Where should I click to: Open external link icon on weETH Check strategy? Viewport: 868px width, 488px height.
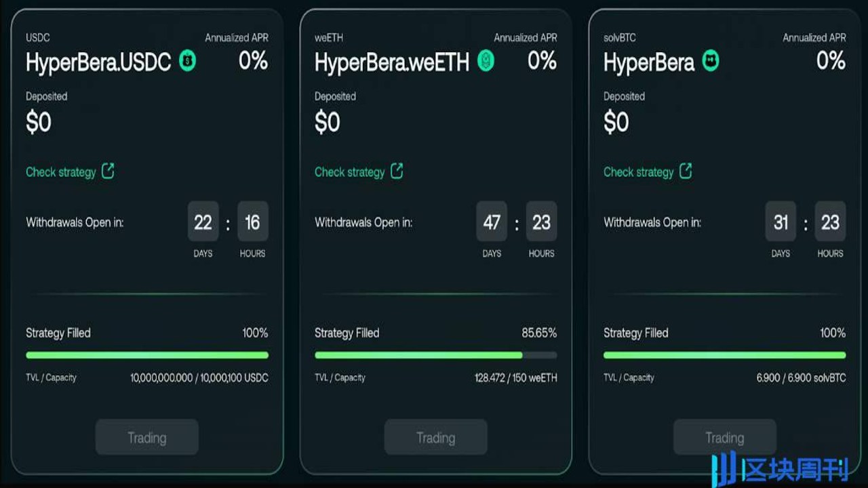[397, 171]
